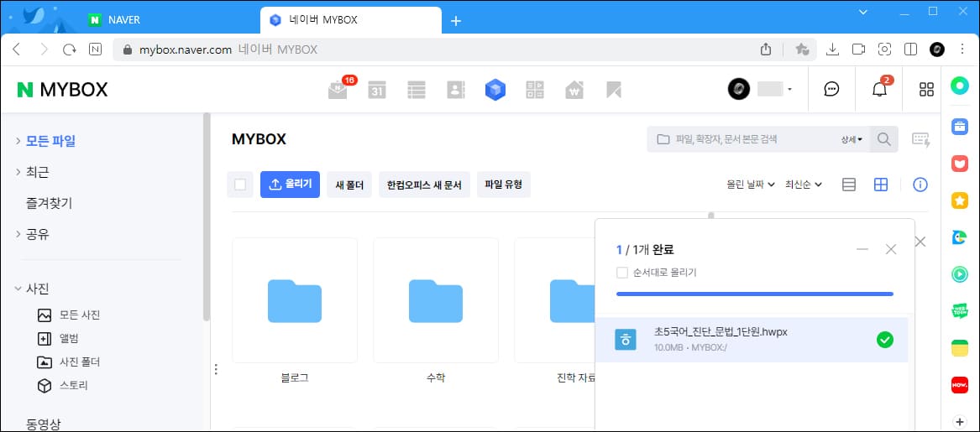
Task: Open the Naver home N button in toolbar
Action: (96, 50)
